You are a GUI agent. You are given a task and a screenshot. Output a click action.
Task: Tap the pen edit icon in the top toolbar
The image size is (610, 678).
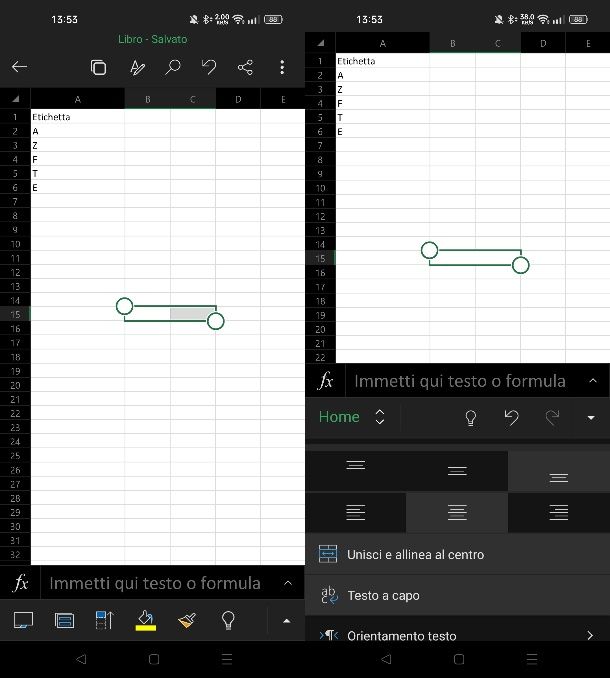tap(137, 67)
